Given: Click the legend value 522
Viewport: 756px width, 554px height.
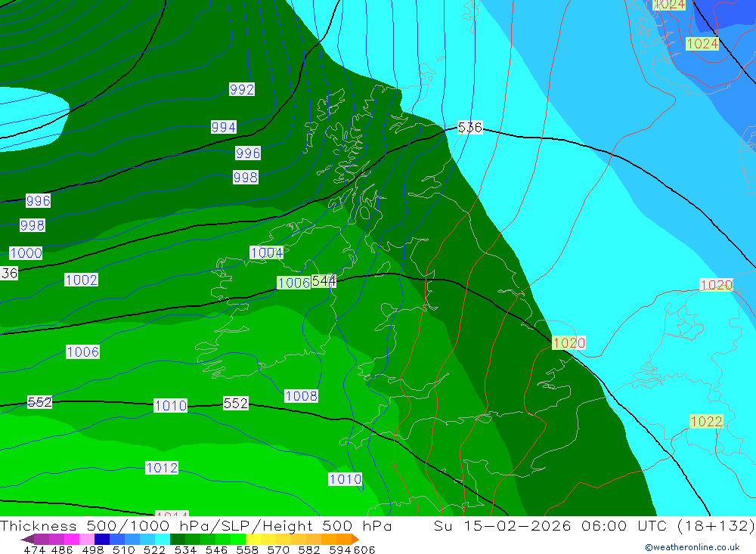Looking at the screenshot, I should (x=154, y=550).
